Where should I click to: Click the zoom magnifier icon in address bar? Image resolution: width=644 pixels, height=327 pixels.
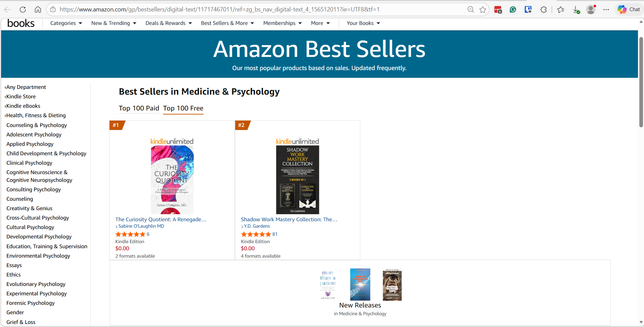(470, 9)
